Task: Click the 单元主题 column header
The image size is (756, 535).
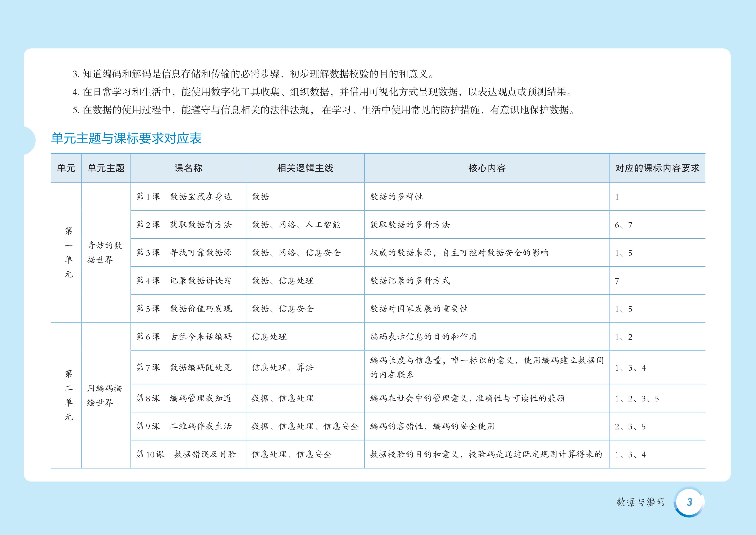Action: (x=106, y=168)
